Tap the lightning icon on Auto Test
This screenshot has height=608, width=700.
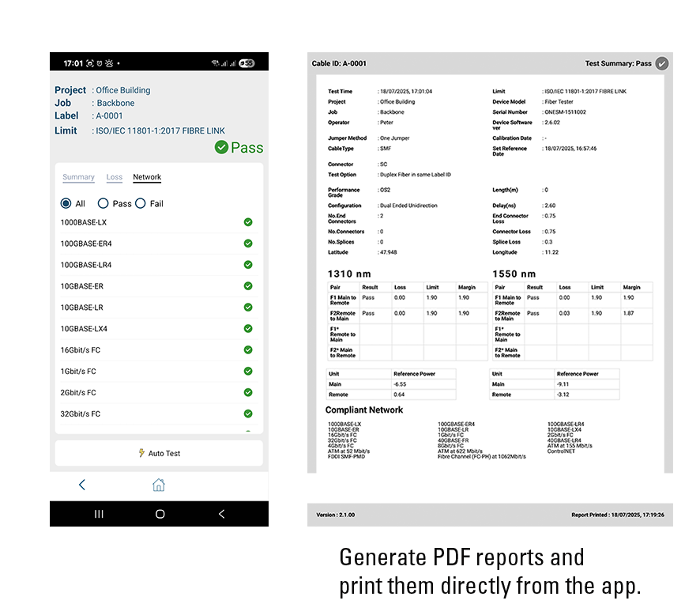tap(141, 453)
